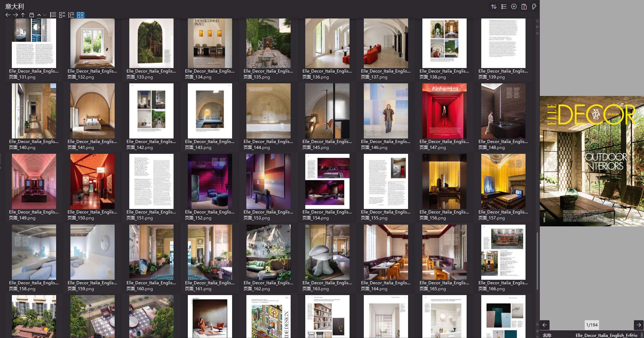Image resolution: width=644 pixels, height=338 pixels.
Task: Go up to the parent folder
Action: point(23,15)
